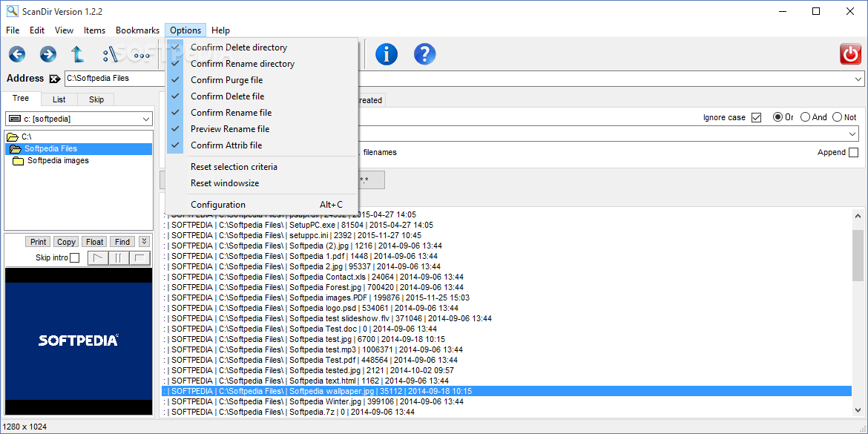Click the three-dots browse toolbar icon
Image resolution: width=868 pixels, height=434 pixels.
pyautogui.click(x=142, y=56)
